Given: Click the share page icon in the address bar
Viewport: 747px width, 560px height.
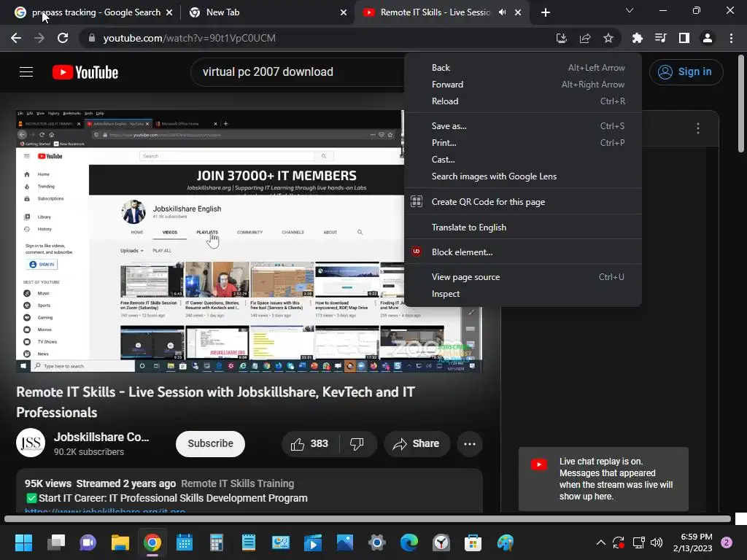Looking at the screenshot, I should [585, 38].
